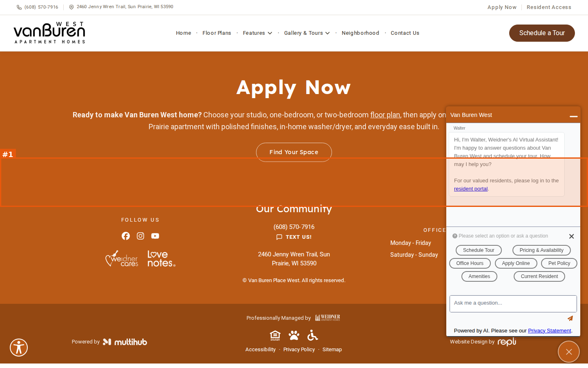Open footer address 2460 Jenny Wren Trail
Image resolution: width=588 pixels, height=368 pixels.
pyautogui.click(x=294, y=259)
